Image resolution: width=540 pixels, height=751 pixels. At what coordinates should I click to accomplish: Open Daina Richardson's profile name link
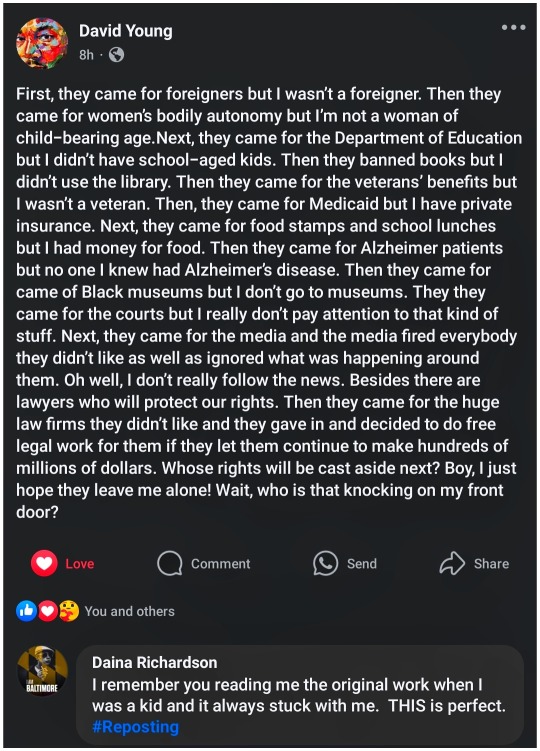point(154,662)
